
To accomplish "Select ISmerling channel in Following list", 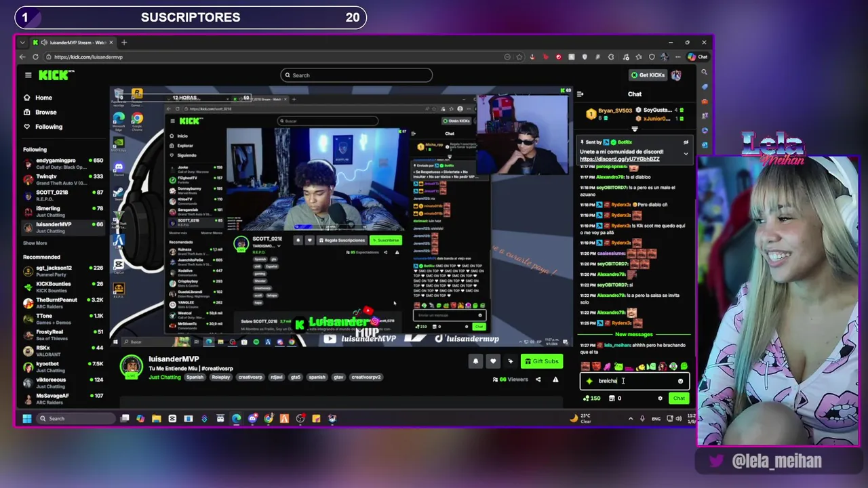I will pos(64,211).
